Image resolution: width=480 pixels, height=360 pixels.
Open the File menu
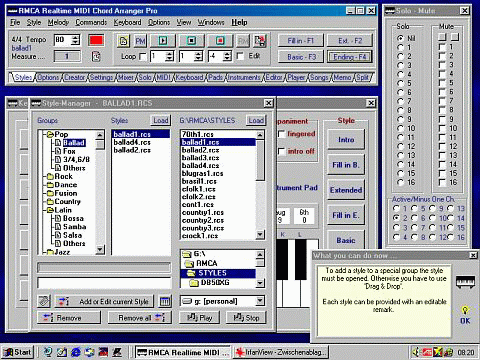[15, 22]
